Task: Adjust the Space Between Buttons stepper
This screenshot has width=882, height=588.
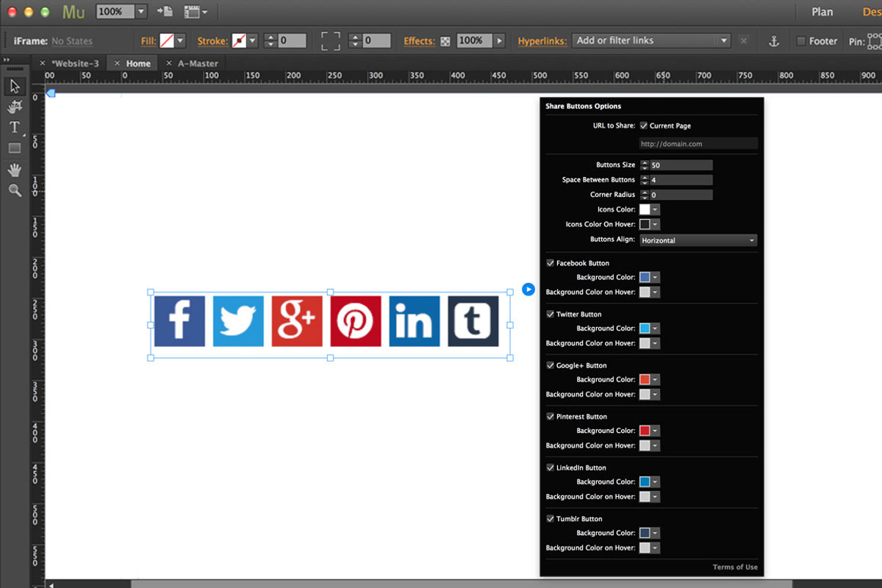Action: click(645, 180)
